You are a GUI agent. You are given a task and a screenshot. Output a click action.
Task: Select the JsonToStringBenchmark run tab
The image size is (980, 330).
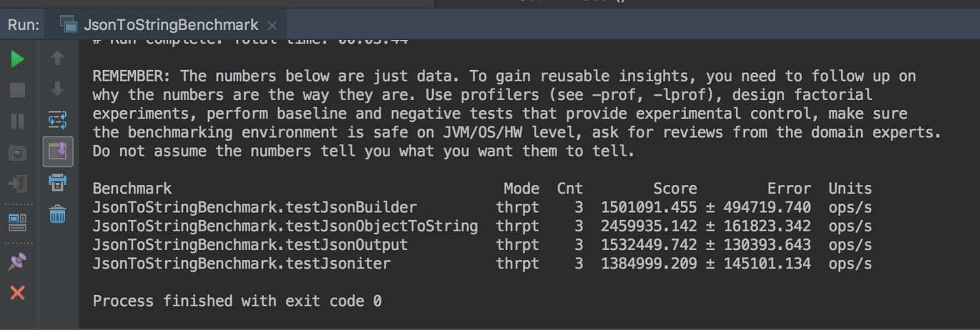click(x=170, y=25)
